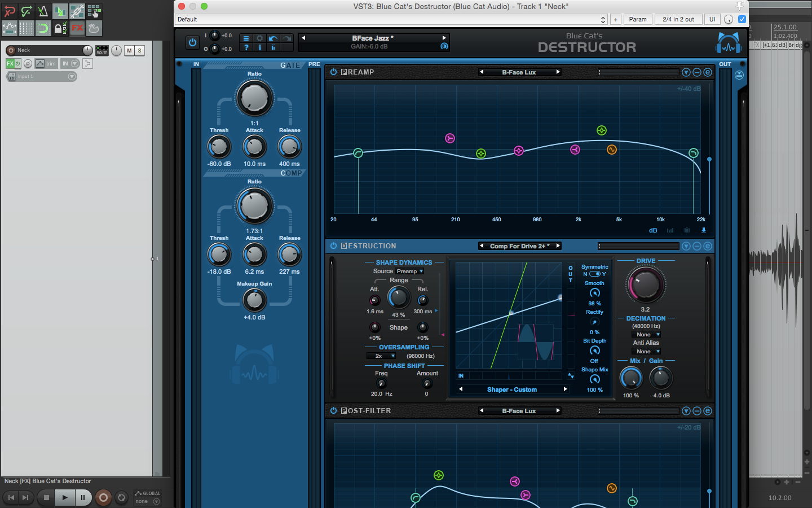Image resolution: width=812 pixels, height=508 pixels.
Task: Click the ROUTE button on the Neck track
Action: pyautogui.click(x=101, y=50)
